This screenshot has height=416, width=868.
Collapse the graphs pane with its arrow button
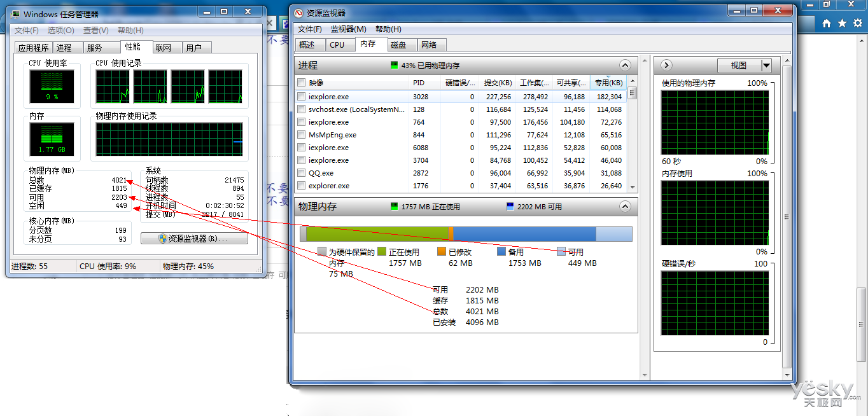pyautogui.click(x=666, y=66)
